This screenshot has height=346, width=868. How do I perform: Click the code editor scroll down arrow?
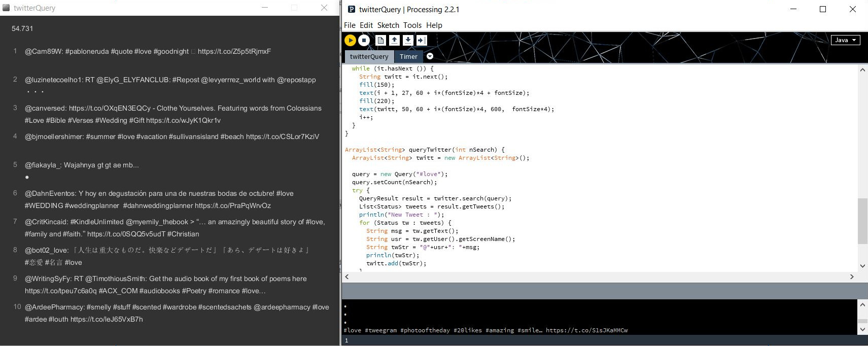tap(862, 266)
